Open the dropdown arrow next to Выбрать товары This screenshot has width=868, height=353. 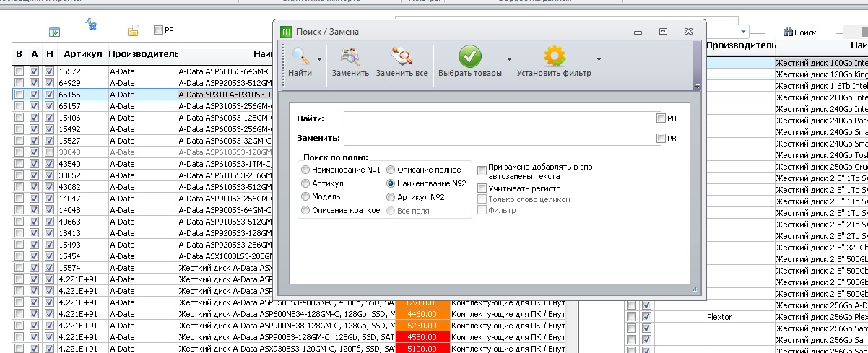[509, 61]
